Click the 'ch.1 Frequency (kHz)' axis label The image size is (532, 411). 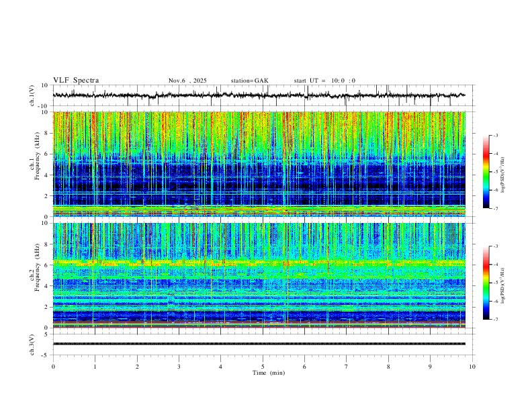(x=34, y=154)
